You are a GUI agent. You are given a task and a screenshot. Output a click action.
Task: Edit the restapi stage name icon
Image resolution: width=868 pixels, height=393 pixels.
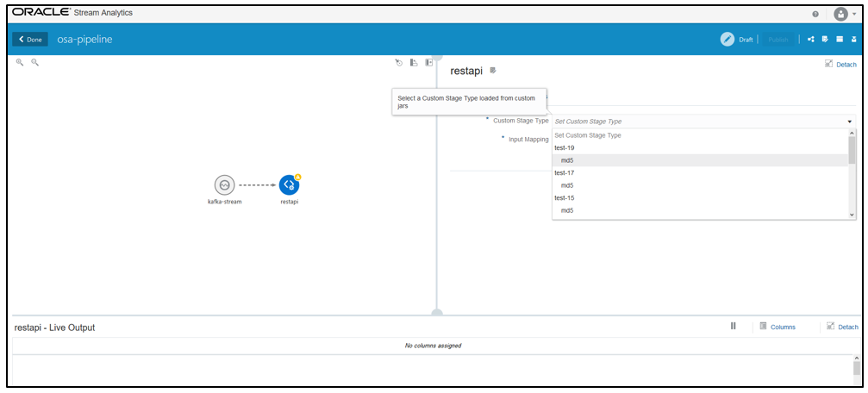[493, 71]
